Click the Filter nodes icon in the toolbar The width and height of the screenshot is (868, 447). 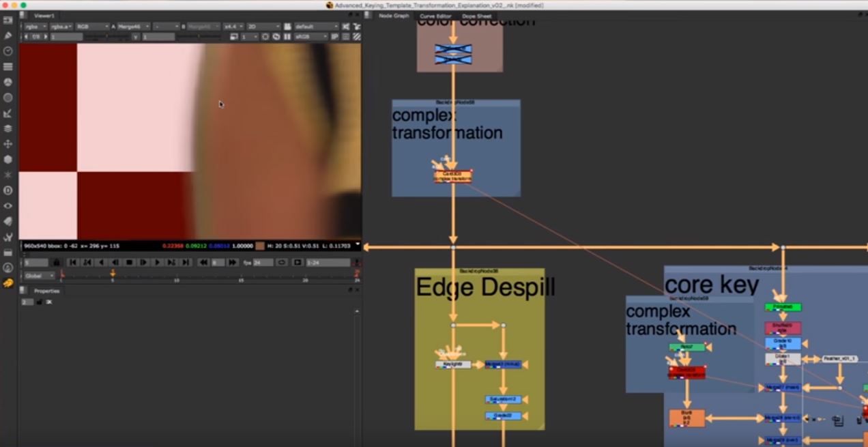tap(8, 98)
